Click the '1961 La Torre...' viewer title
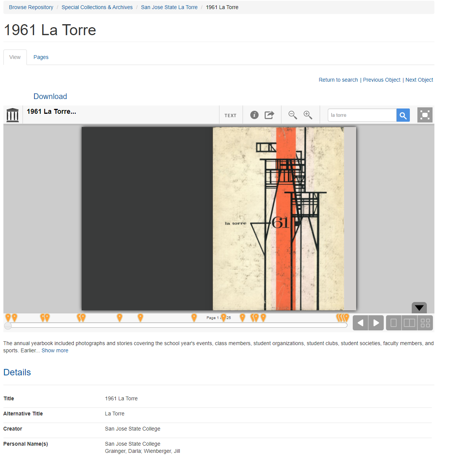The height and width of the screenshot is (457, 476). pos(51,112)
